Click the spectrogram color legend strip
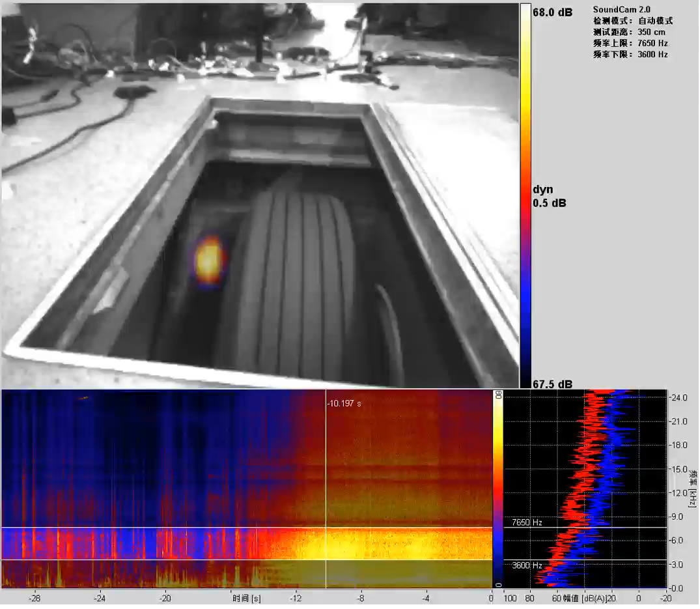This screenshot has height=609, width=700. coord(498,489)
